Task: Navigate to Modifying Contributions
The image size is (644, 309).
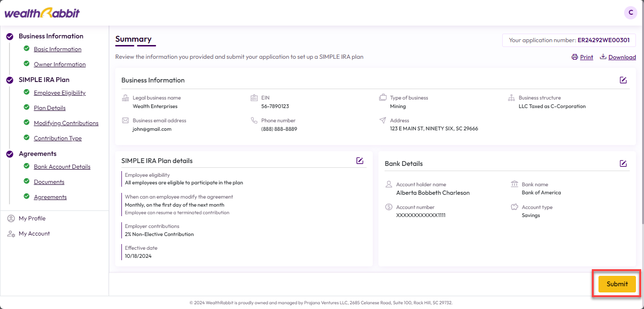Action: click(66, 123)
